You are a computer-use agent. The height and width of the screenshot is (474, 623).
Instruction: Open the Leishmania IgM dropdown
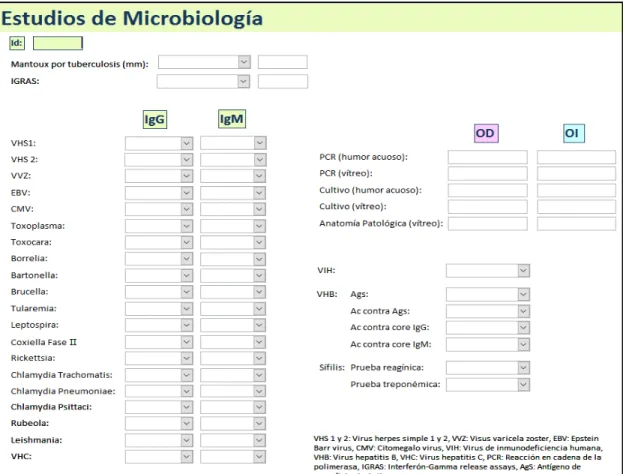click(x=260, y=440)
